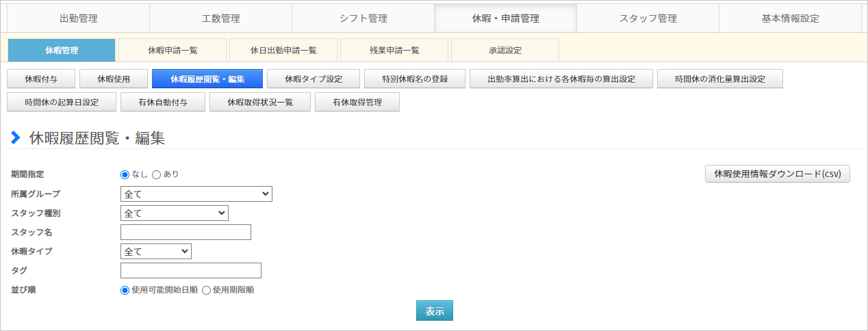Open 休暇タイプ設定 button
868x331 pixels.
coord(314,79)
